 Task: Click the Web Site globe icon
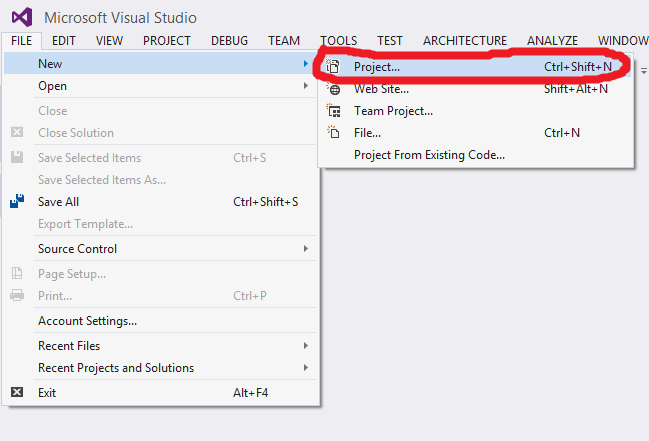334,89
